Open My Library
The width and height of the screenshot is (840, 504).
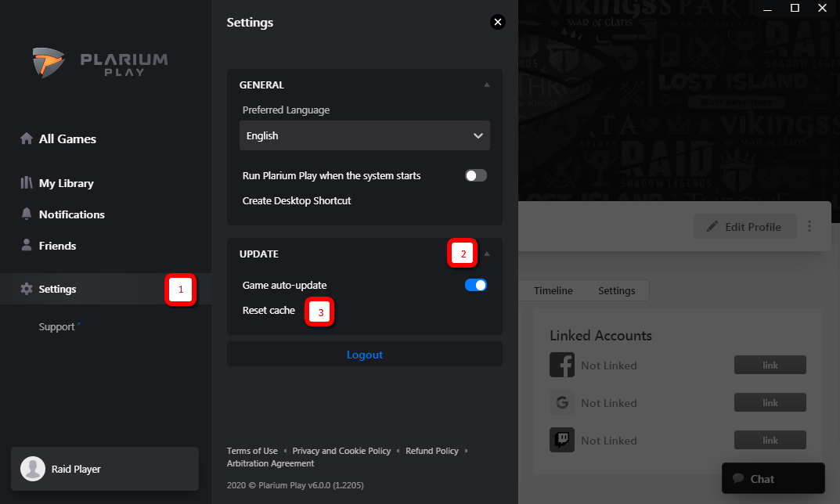click(67, 183)
